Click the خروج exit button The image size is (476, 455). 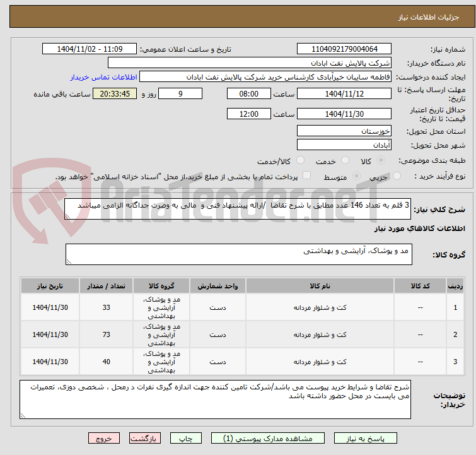(x=104, y=439)
